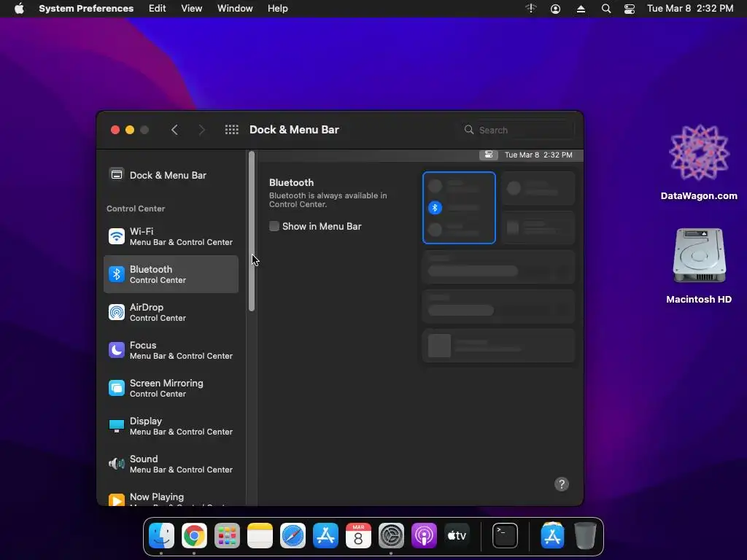Open Launchpad from the Dock
This screenshot has height=560, width=747.
227,536
